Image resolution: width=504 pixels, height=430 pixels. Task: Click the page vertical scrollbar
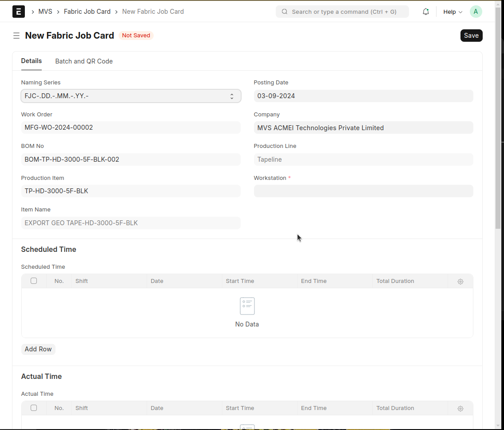tap(498, 133)
